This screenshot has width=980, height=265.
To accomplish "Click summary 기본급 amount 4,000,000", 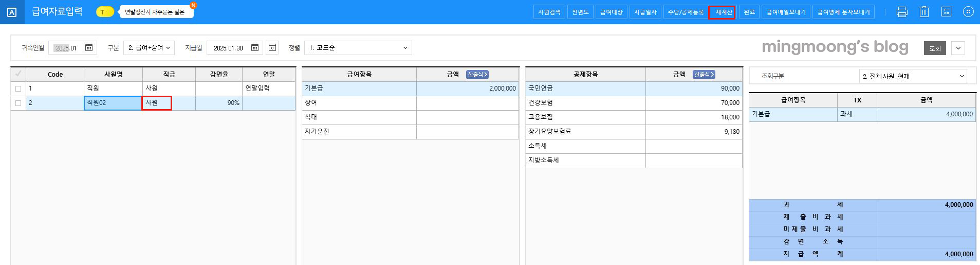I will (926, 114).
